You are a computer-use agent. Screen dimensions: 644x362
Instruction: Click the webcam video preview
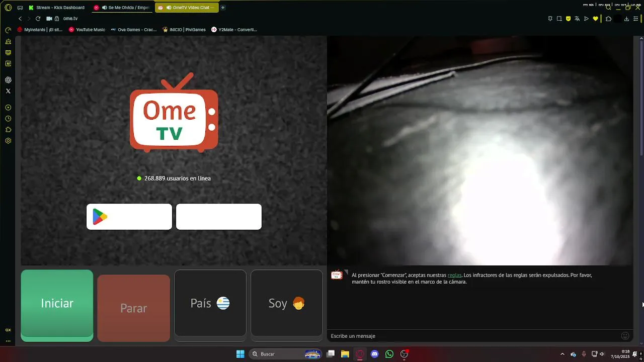tap(480, 150)
